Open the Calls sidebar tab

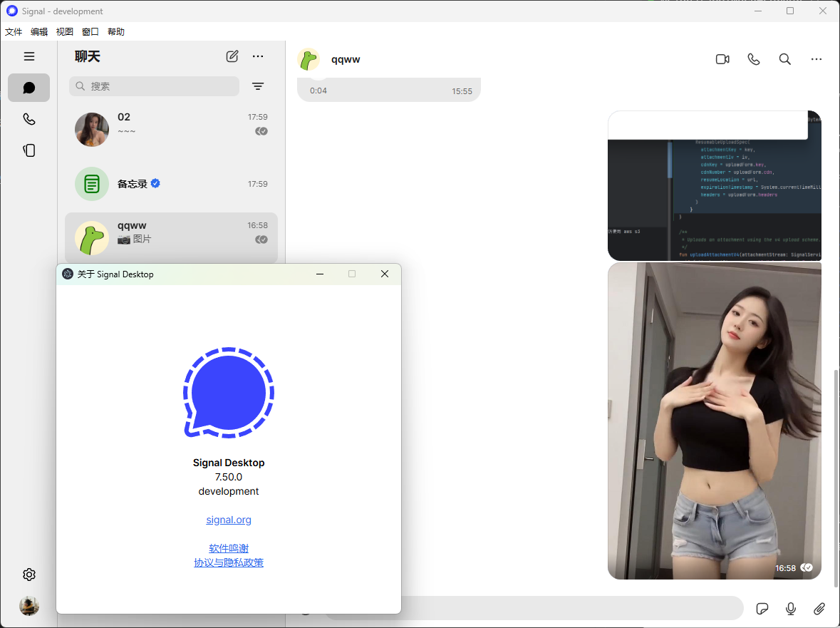click(29, 119)
